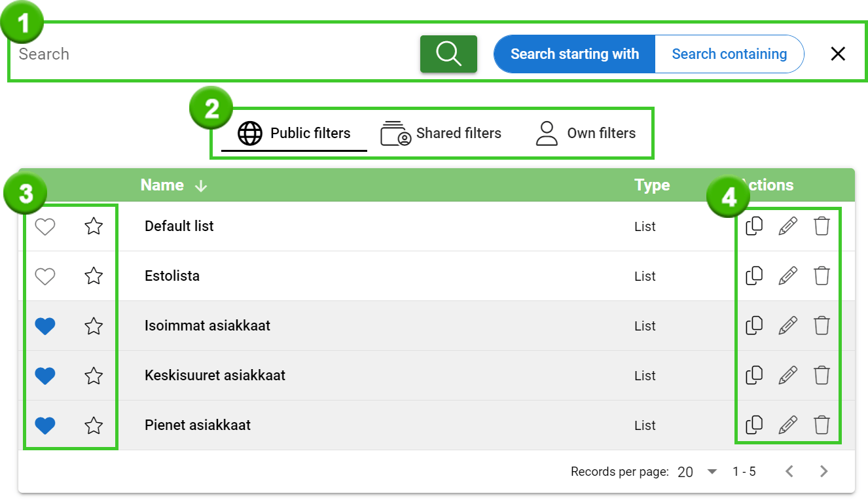Edit the Keskisuuret asiakkaat filter
The height and width of the screenshot is (500, 868).
coord(788,375)
